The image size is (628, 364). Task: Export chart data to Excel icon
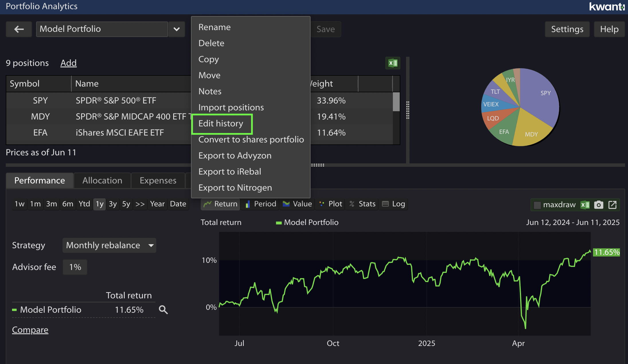(585, 205)
